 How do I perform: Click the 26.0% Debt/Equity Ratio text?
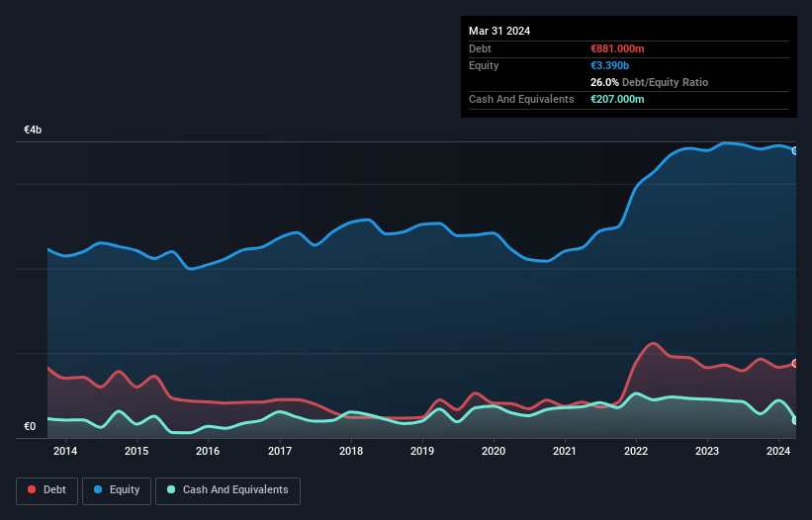point(649,82)
